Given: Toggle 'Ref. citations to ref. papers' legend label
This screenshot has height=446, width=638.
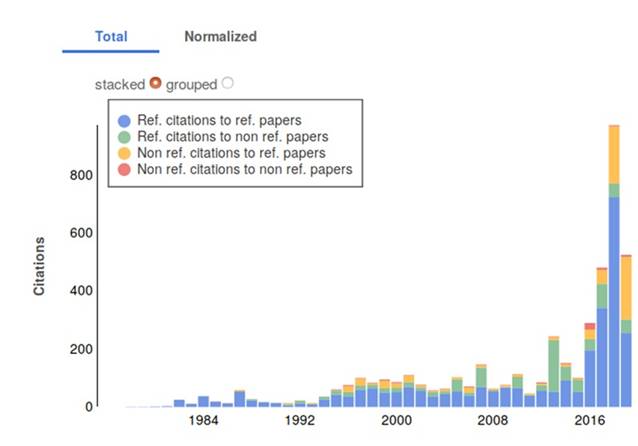Looking at the screenshot, I should [219, 120].
